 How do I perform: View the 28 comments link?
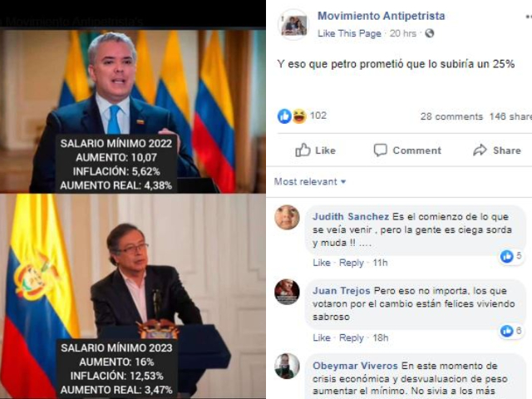pyautogui.click(x=451, y=116)
